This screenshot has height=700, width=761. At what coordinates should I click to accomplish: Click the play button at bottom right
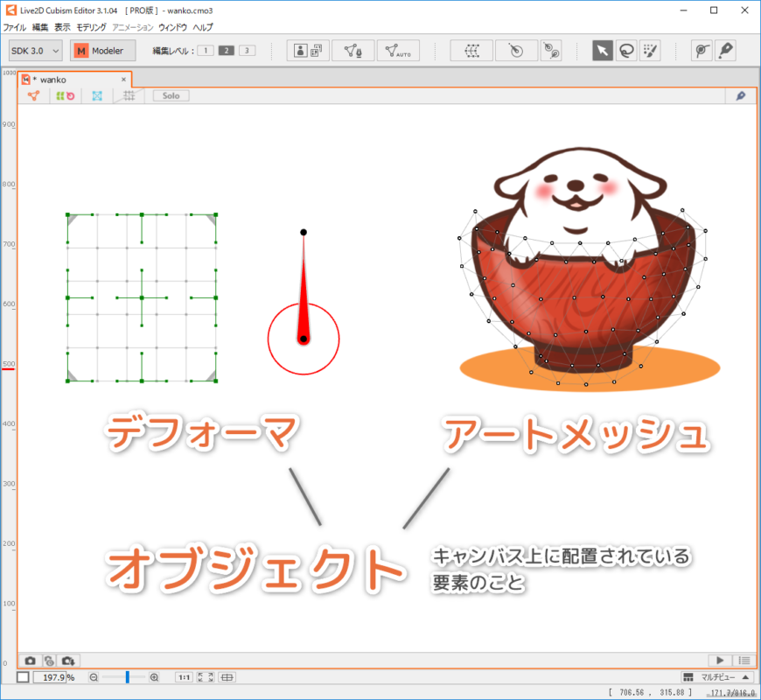(720, 661)
